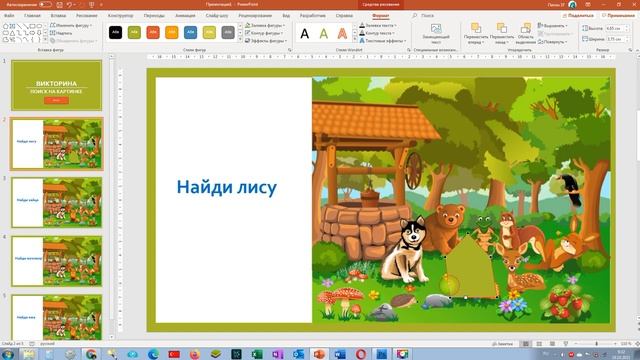Open the Конструктор ribbon tab
640x360 pixels.
point(120,16)
